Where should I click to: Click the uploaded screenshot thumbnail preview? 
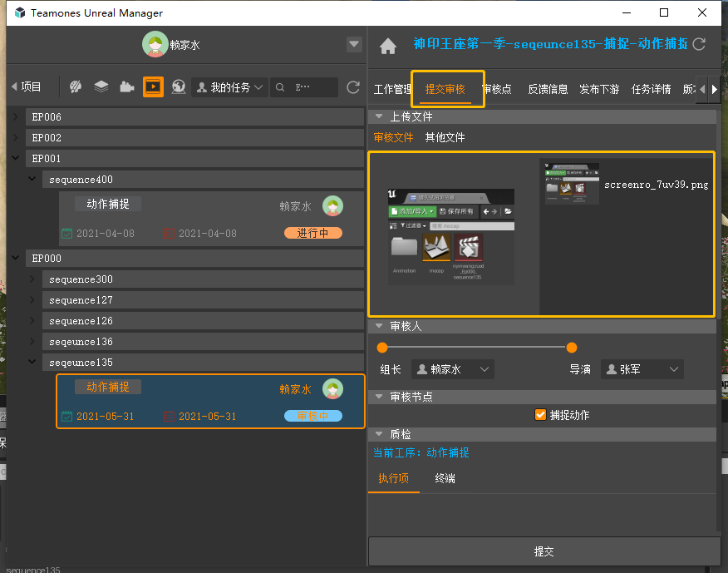click(x=451, y=235)
